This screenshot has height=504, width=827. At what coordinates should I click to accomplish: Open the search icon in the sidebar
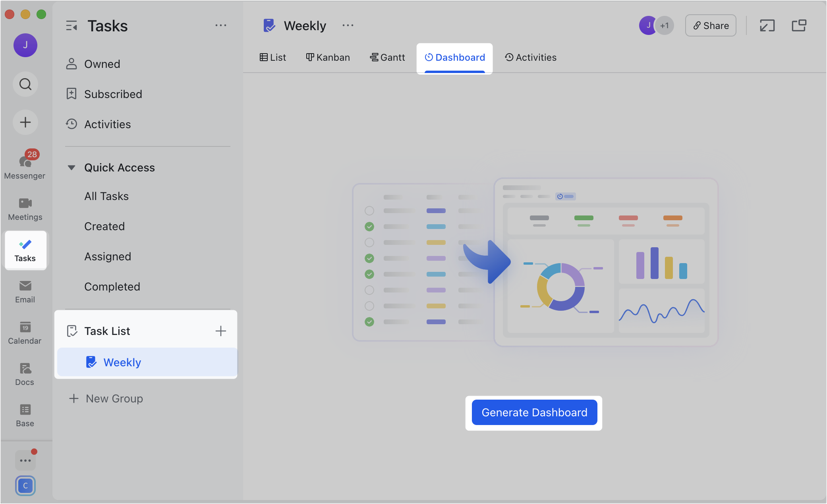[x=25, y=84]
